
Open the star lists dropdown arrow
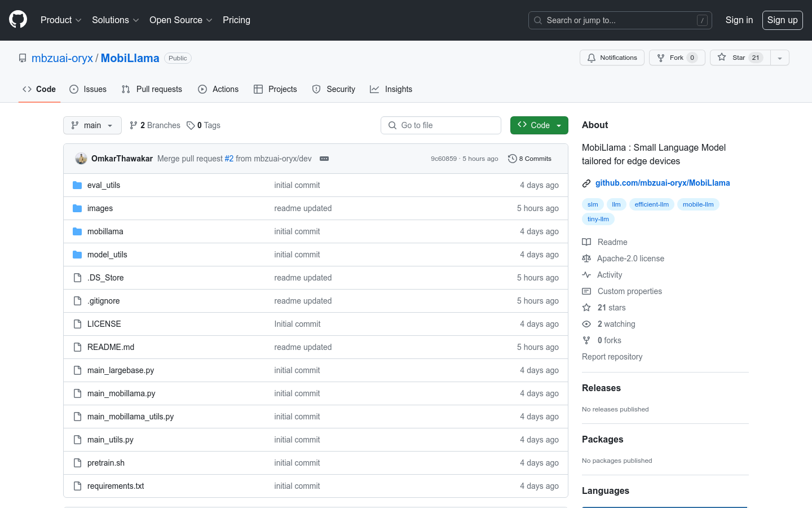(779, 58)
